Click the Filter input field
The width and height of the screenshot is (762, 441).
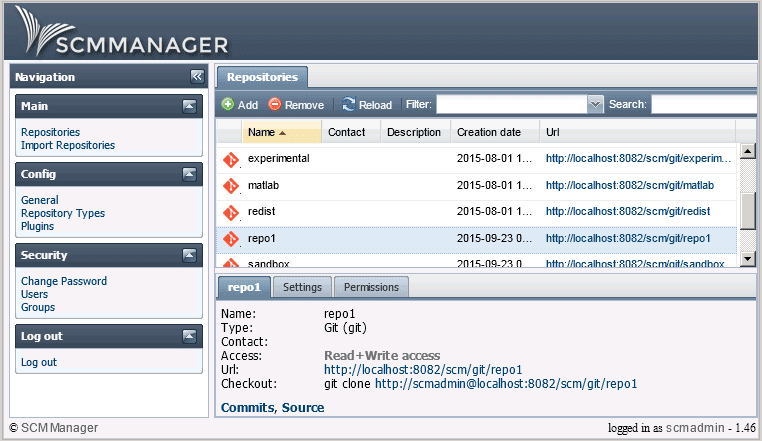(512, 104)
